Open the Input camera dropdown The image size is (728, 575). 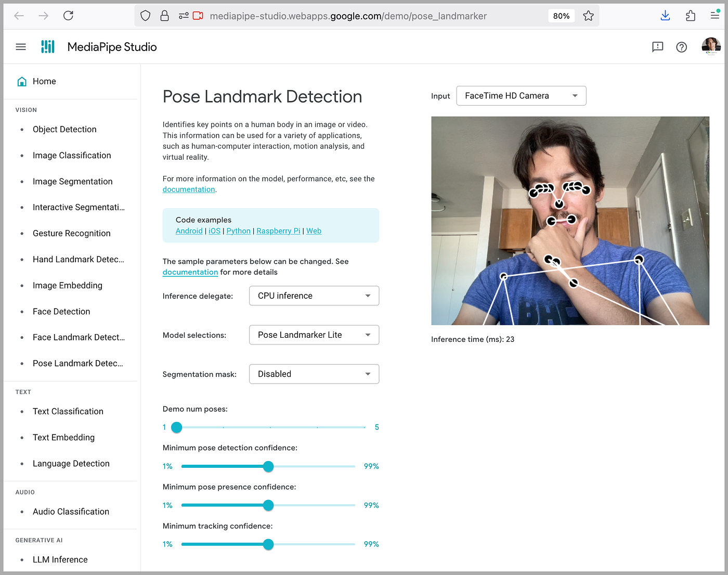[521, 96]
